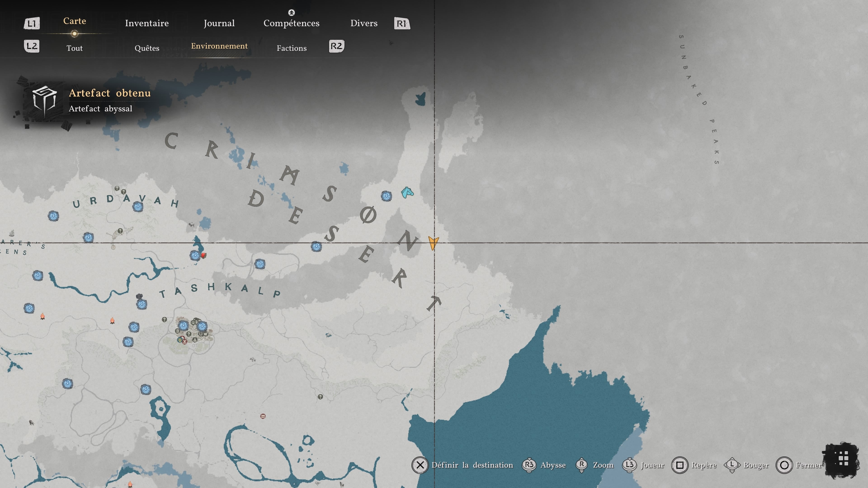Click the R1 next-tab button
The width and height of the screenshot is (868, 488).
tap(402, 23)
